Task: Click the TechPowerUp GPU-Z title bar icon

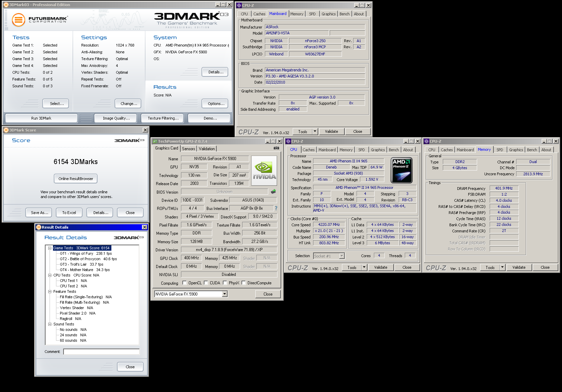Action: [x=155, y=141]
